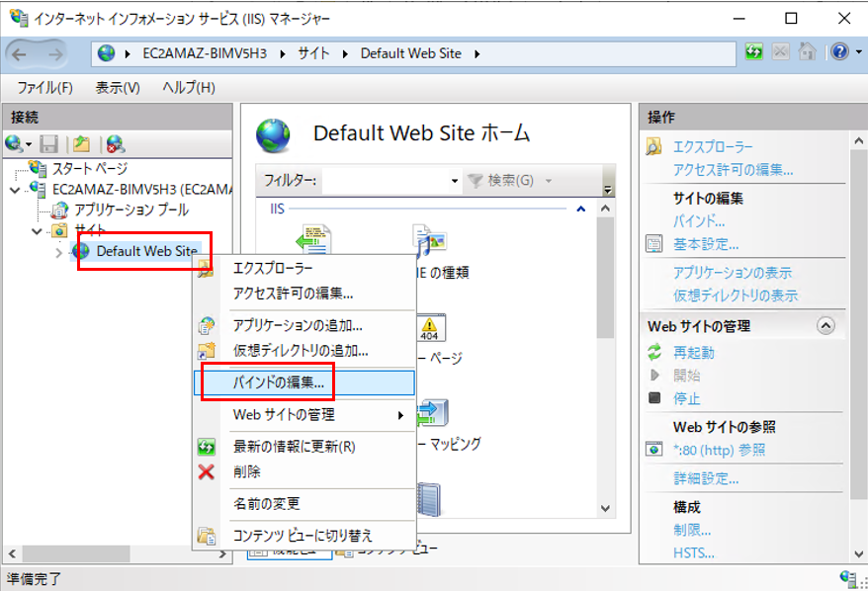Click the status bar network icon
The image size is (868, 592).
pos(848,579)
